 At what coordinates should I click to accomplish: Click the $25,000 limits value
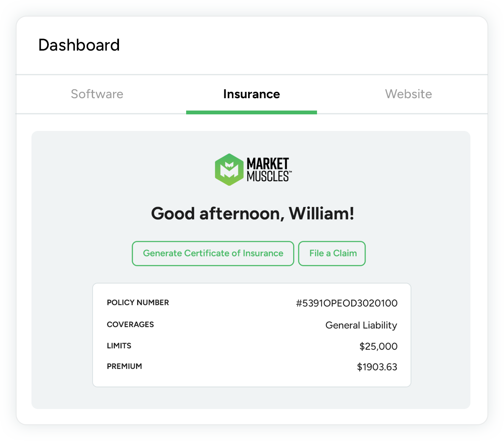coord(378,346)
